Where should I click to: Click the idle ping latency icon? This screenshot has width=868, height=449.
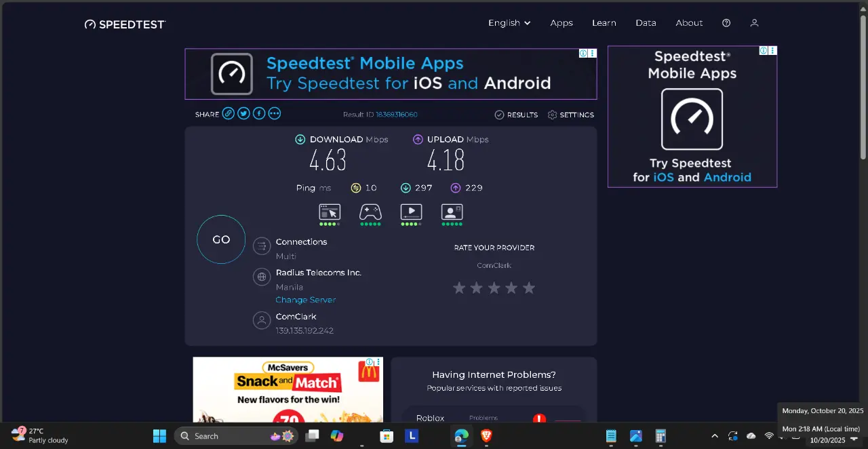[x=355, y=188]
